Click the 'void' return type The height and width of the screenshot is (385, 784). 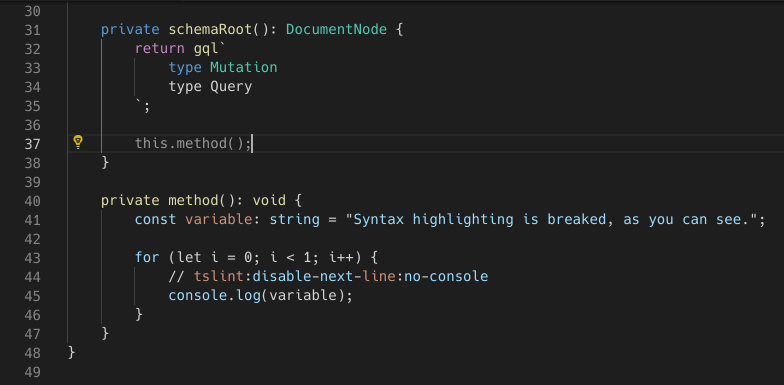[269, 201]
